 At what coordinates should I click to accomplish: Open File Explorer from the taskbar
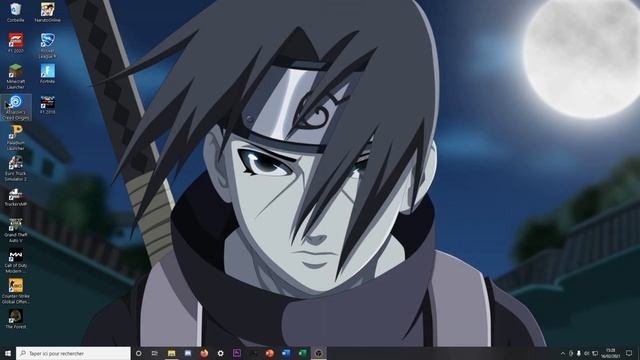click(x=171, y=353)
